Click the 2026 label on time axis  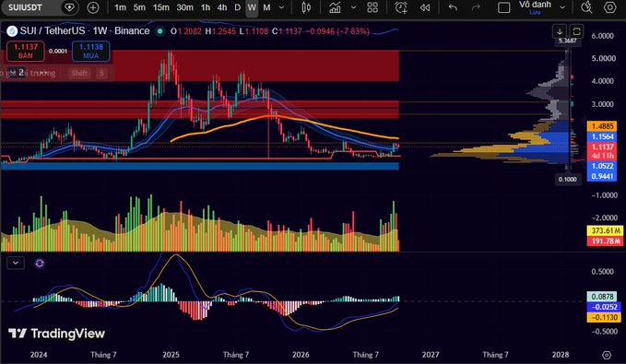301,355
